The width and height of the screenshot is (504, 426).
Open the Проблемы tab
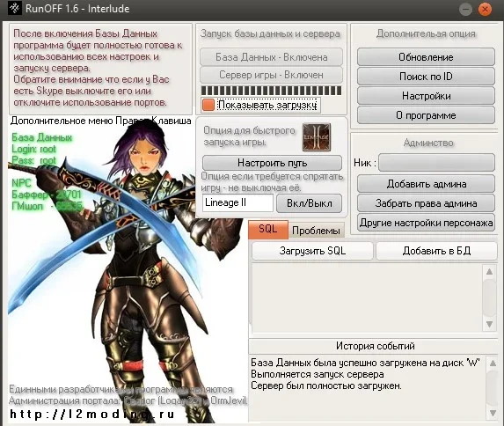317,231
